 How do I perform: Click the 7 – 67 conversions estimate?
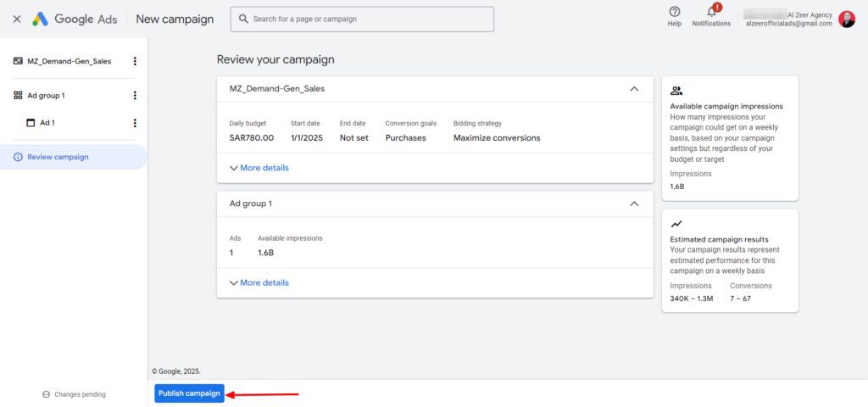pyautogui.click(x=740, y=299)
